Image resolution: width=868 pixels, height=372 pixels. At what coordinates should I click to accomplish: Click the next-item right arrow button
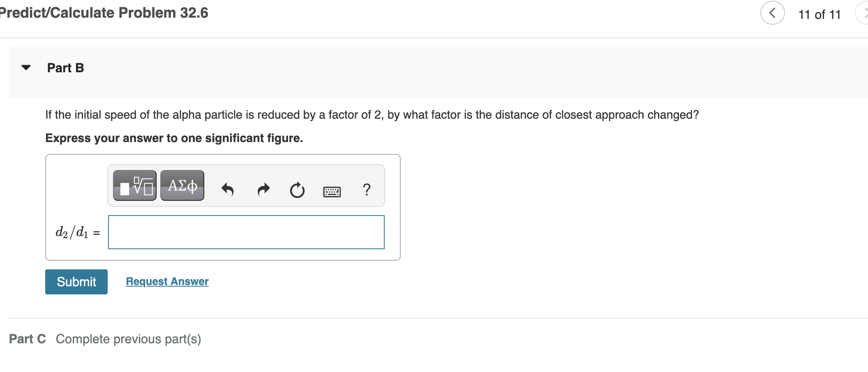click(x=864, y=13)
